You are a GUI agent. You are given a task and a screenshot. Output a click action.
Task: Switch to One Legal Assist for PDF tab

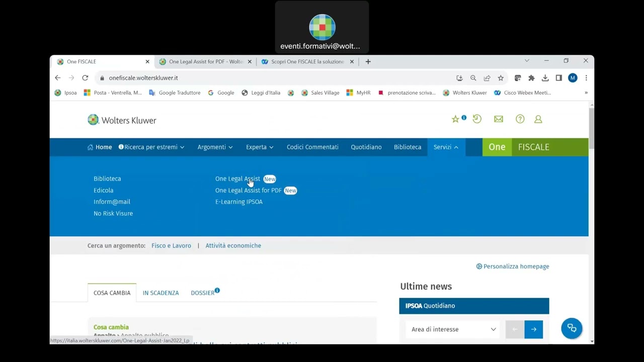click(205, 61)
